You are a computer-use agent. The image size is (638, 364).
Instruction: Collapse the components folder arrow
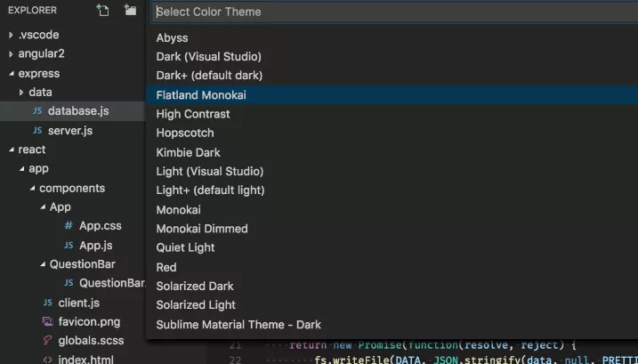click(32, 188)
